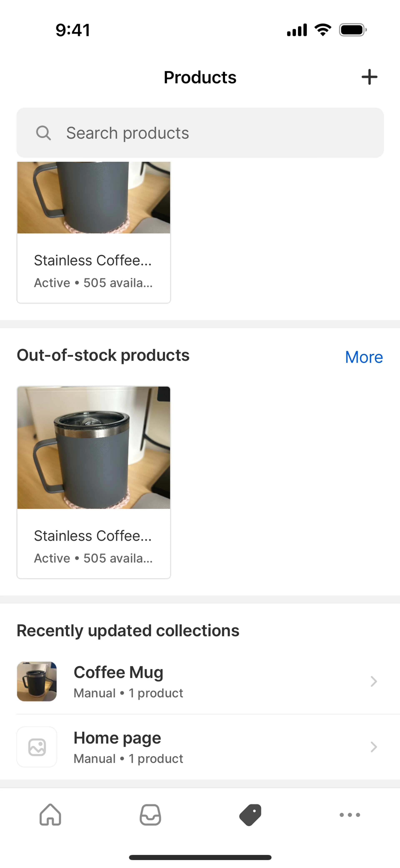Tap the Home page placeholder image icon

click(37, 747)
